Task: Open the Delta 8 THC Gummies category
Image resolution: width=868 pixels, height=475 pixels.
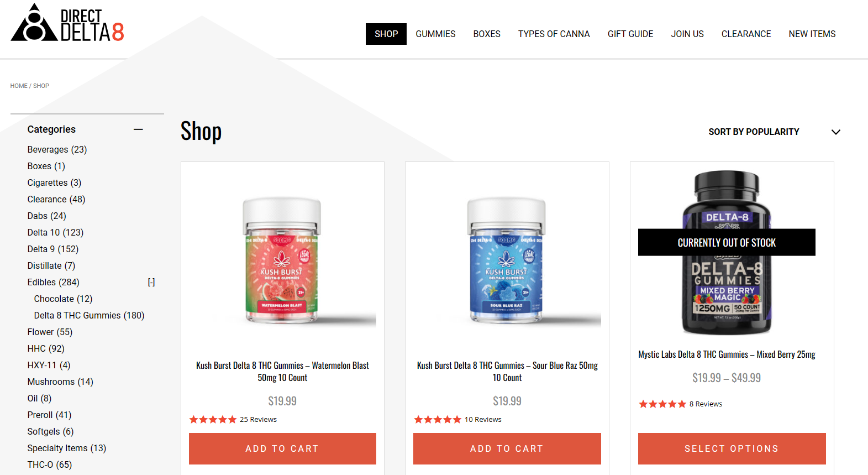Action: (89, 315)
